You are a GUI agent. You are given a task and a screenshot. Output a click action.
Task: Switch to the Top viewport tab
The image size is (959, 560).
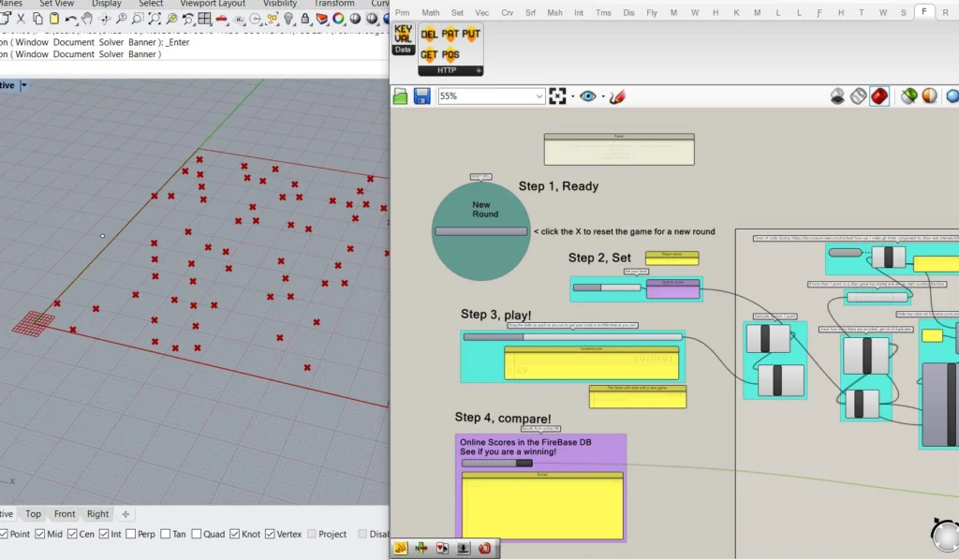point(33,514)
